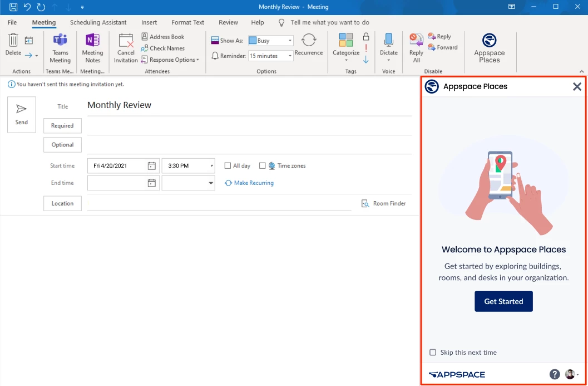The height and width of the screenshot is (386, 588).
Task: Toggle the All day checkbox
Action: 228,165
